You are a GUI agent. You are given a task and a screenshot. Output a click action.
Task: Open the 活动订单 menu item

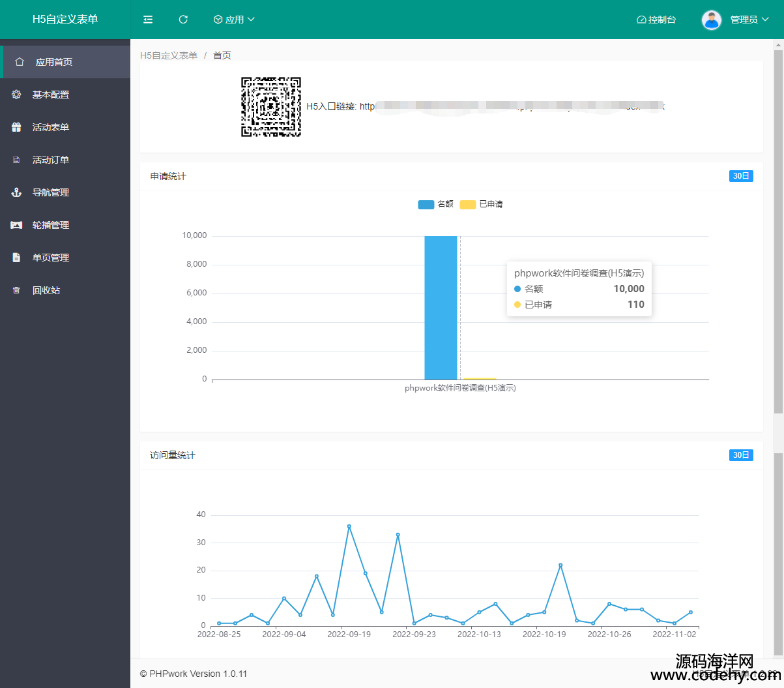[51, 160]
